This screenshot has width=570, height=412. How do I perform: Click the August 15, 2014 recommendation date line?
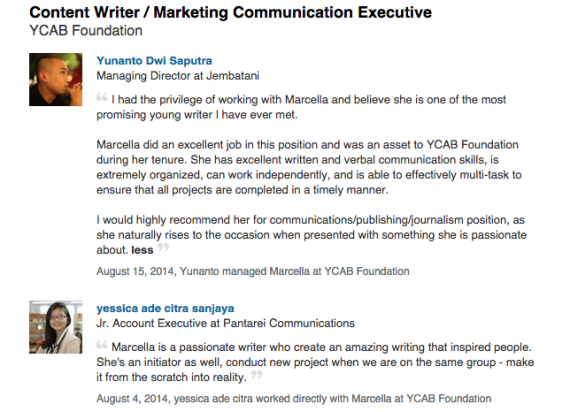coord(253,271)
